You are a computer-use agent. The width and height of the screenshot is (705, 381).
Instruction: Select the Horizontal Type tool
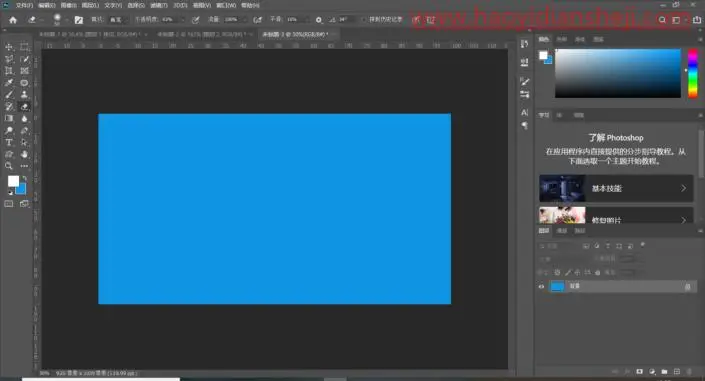pos(9,142)
